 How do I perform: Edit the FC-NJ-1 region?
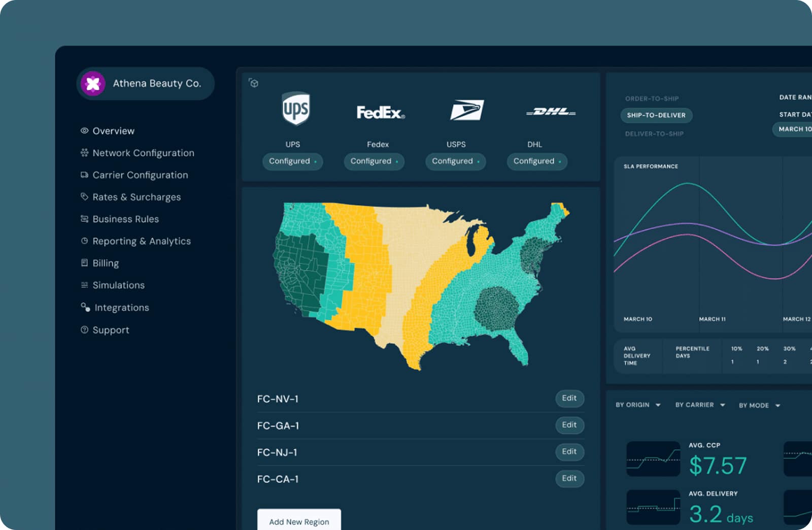click(x=569, y=452)
